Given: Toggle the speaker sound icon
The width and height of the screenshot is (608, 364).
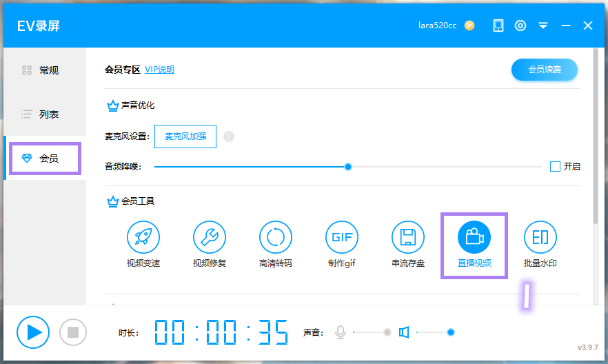Looking at the screenshot, I should coord(404,332).
